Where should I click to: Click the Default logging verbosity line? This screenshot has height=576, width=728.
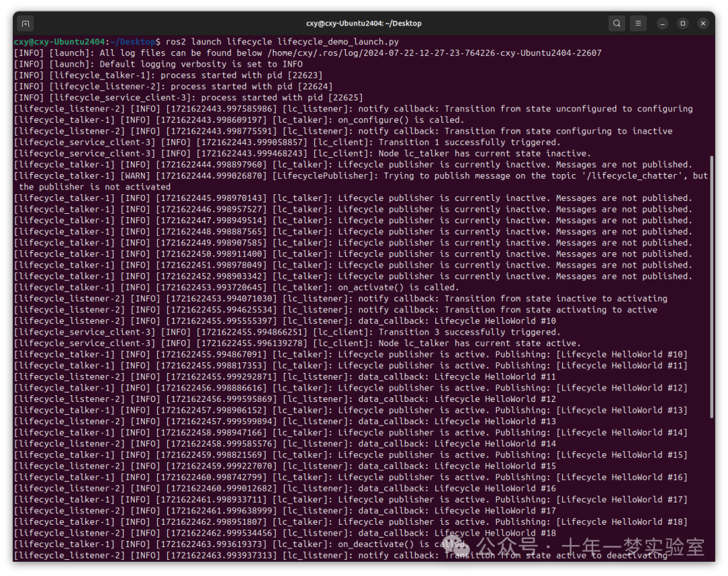[x=158, y=64]
